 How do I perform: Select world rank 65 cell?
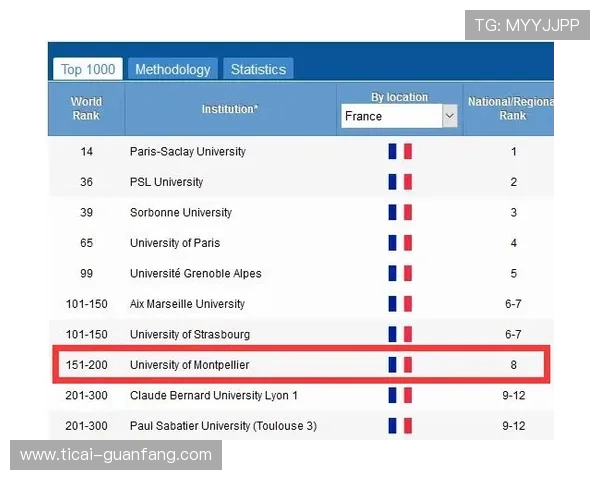coord(86,243)
